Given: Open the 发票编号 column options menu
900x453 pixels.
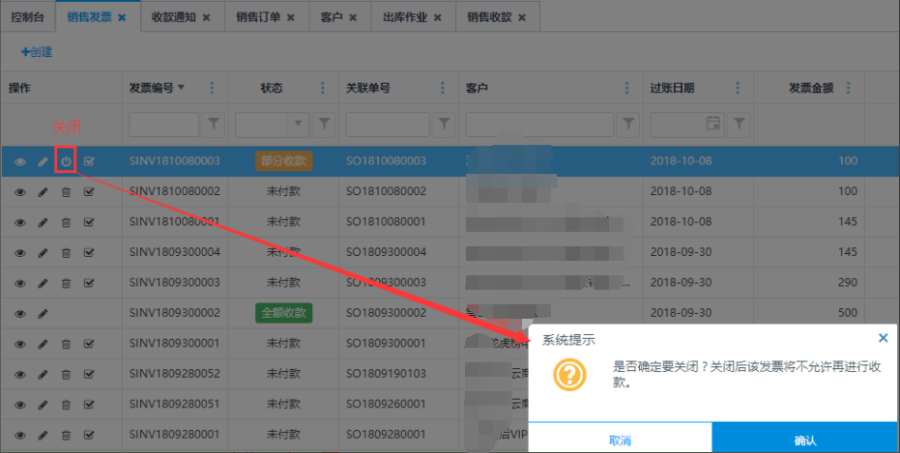Looking at the screenshot, I should [x=212, y=88].
